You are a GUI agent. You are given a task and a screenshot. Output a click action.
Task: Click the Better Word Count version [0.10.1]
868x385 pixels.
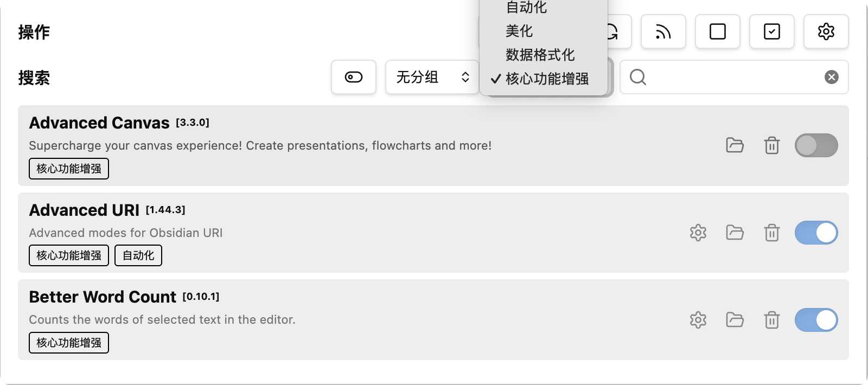pyautogui.click(x=201, y=297)
